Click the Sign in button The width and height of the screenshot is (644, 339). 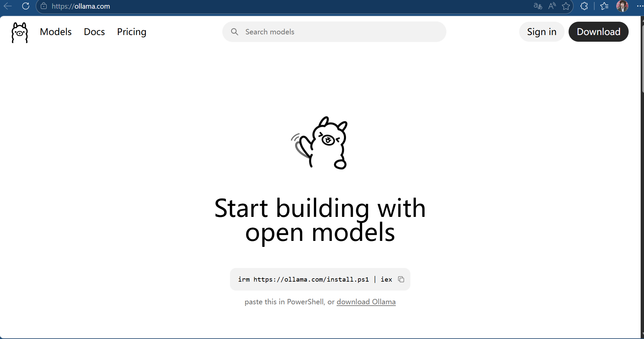coord(542,32)
